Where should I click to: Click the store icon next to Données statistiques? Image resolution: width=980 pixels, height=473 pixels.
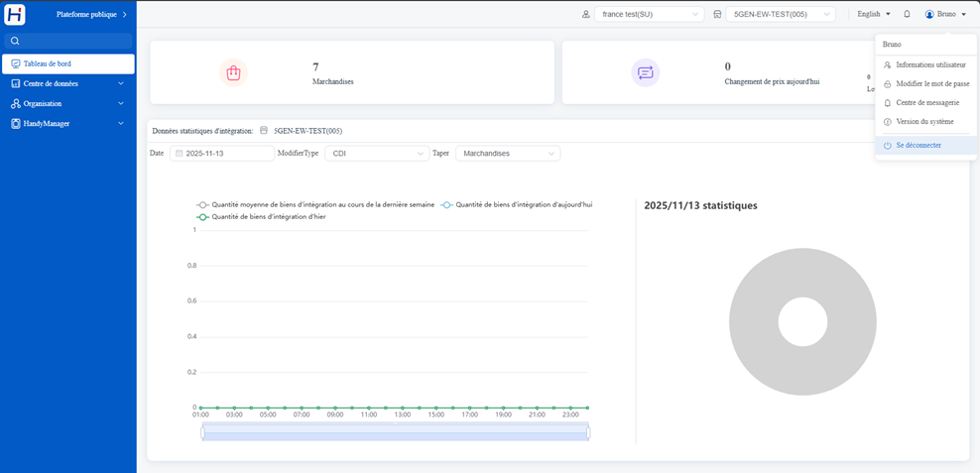coord(263,131)
